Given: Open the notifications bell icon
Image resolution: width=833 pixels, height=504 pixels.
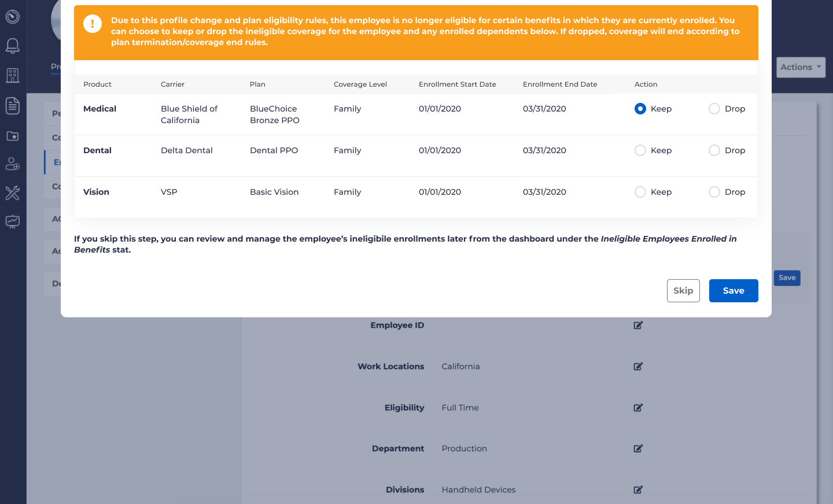Looking at the screenshot, I should click(x=13, y=46).
